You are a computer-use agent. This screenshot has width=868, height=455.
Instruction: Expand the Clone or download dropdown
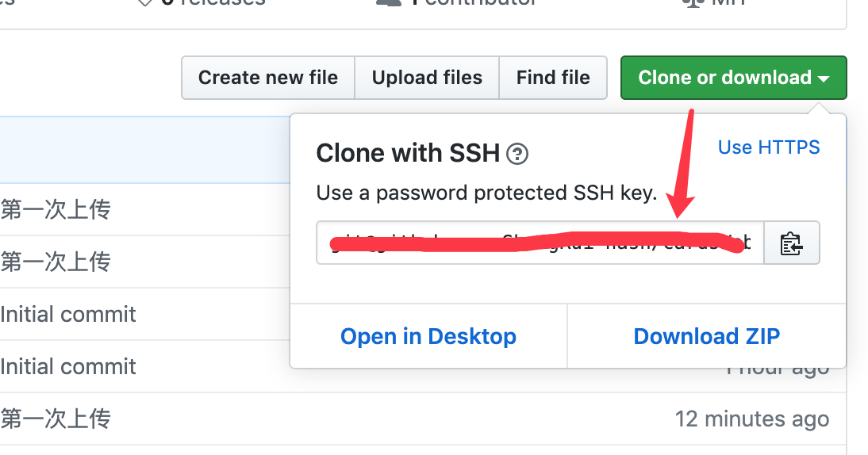(x=733, y=78)
